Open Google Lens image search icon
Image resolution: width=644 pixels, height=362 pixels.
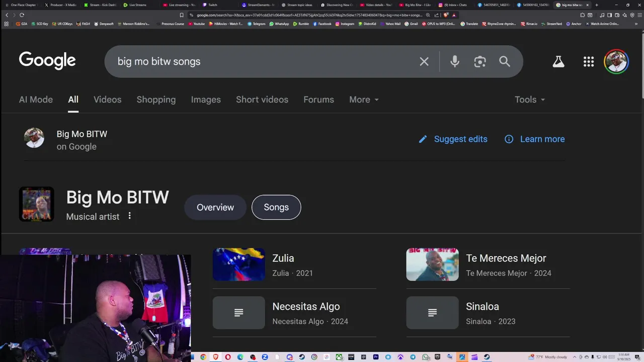pyautogui.click(x=480, y=61)
